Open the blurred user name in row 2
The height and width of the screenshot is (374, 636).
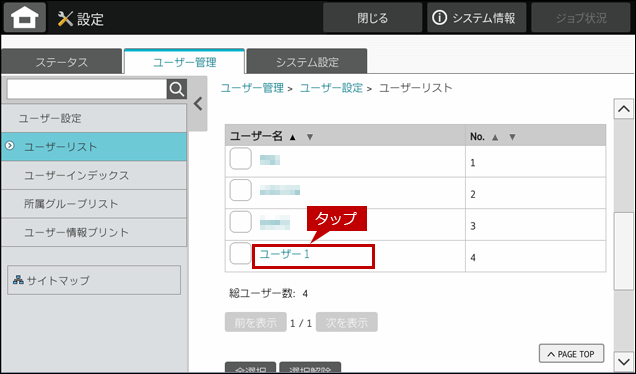click(280, 191)
